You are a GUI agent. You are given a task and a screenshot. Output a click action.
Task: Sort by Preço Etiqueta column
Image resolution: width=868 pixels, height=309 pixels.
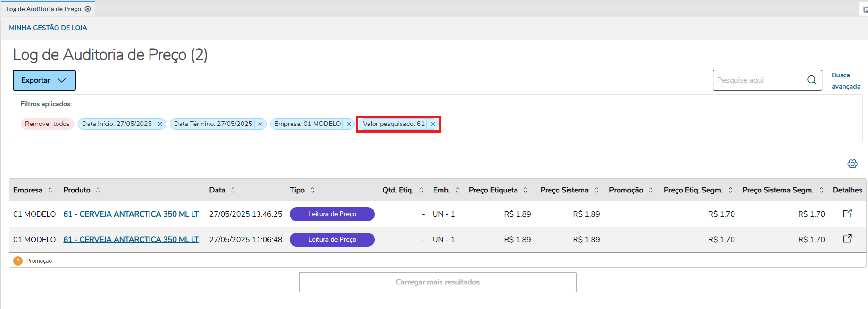pos(526,190)
